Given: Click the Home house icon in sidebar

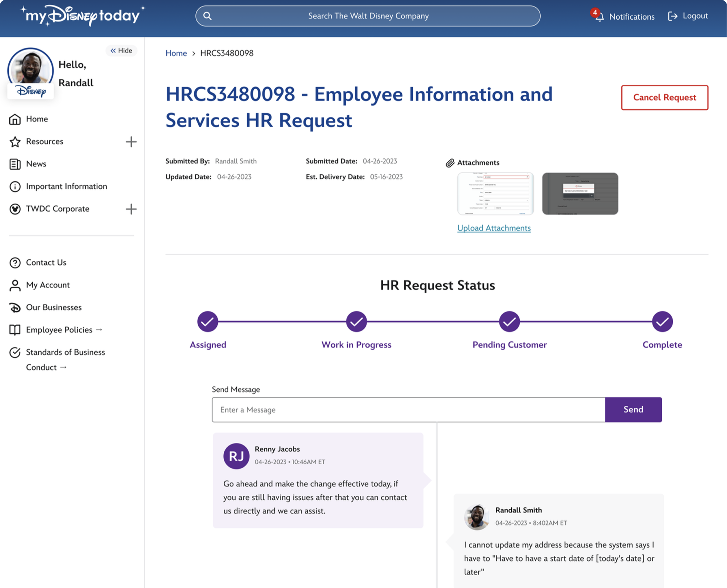Looking at the screenshot, I should (x=15, y=119).
